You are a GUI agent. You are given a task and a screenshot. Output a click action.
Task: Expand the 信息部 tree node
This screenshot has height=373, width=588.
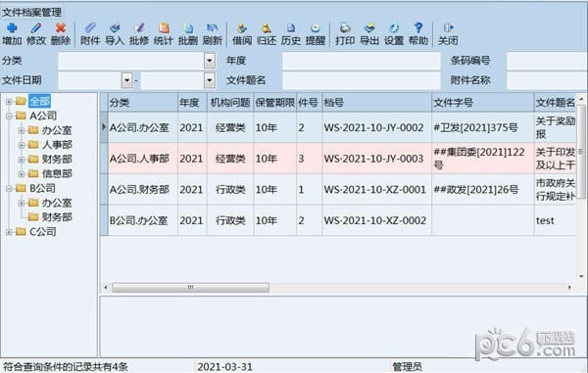pyautogui.click(x=22, y=174)
